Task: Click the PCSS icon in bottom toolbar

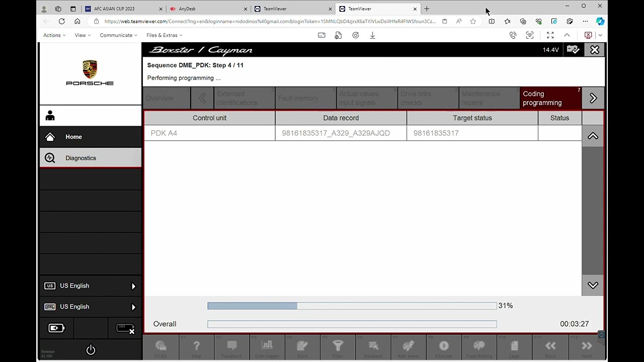Action: click(x=160, y=346)
